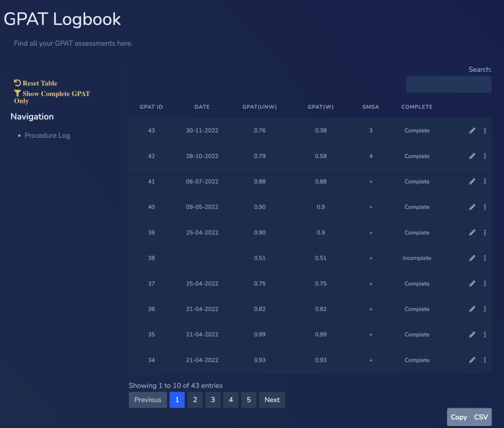Viewport: 504px width, 428px height.
Task: Click the Reset Table undo arrow icon
Action: [x=17, y=83]
